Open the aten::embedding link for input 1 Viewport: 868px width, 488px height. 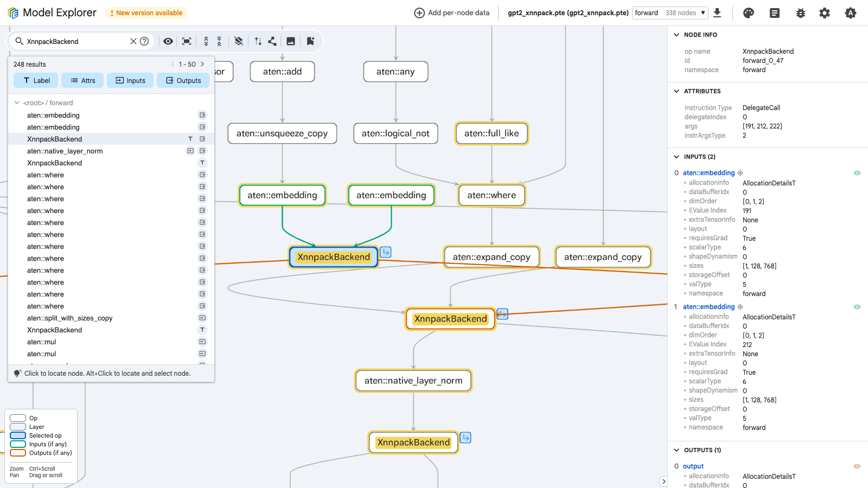[709, 307]
